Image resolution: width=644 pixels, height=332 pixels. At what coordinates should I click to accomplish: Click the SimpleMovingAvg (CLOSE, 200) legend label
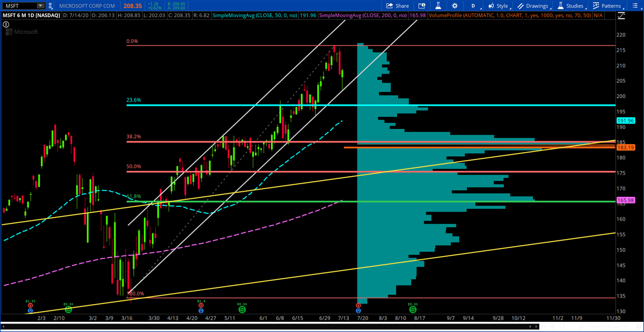[364, 16]
